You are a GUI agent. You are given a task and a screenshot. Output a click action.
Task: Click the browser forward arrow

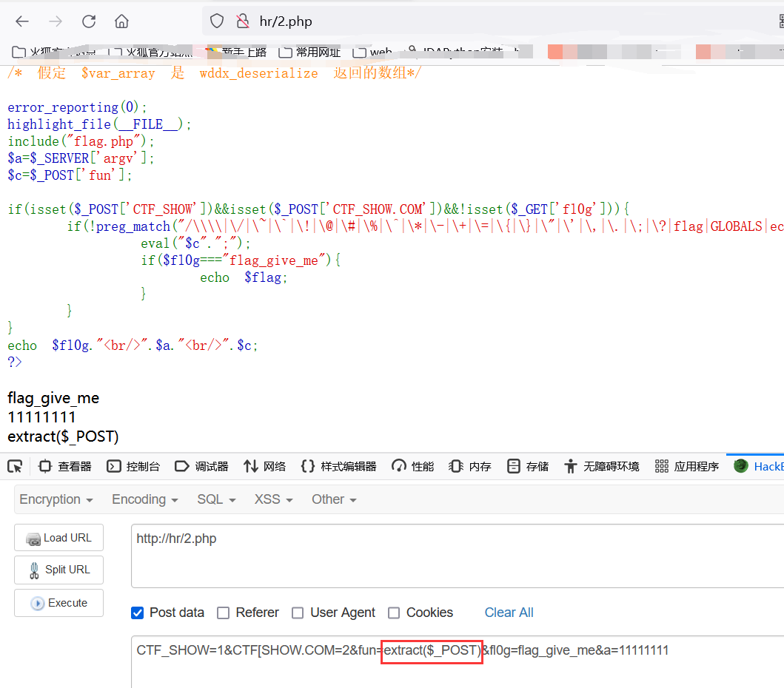click(x=56, y=21)
